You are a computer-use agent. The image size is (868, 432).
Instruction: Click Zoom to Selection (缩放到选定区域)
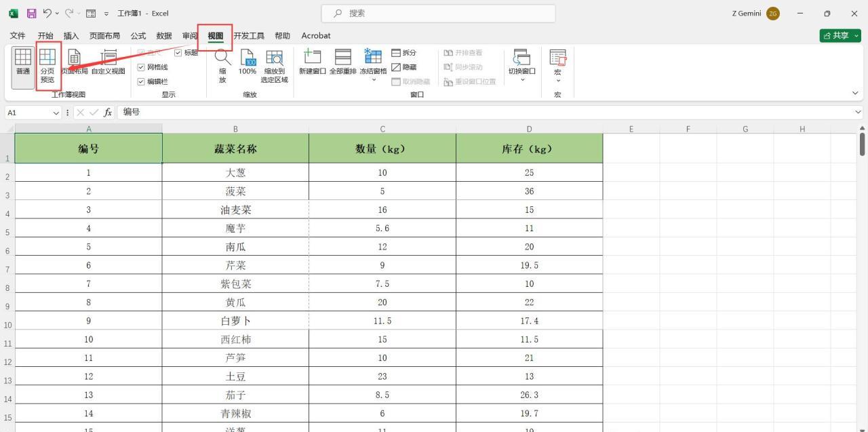tap(275, 66)
